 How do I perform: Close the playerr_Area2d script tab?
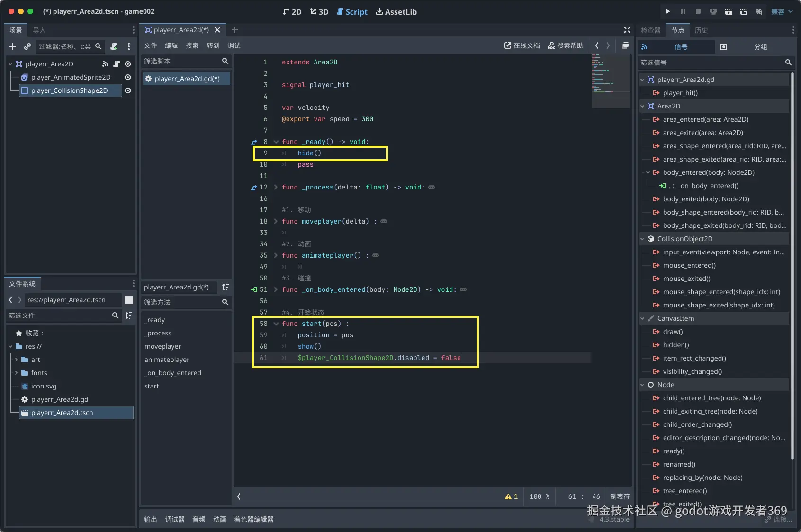pyautogui.click(x=217, y=30)
